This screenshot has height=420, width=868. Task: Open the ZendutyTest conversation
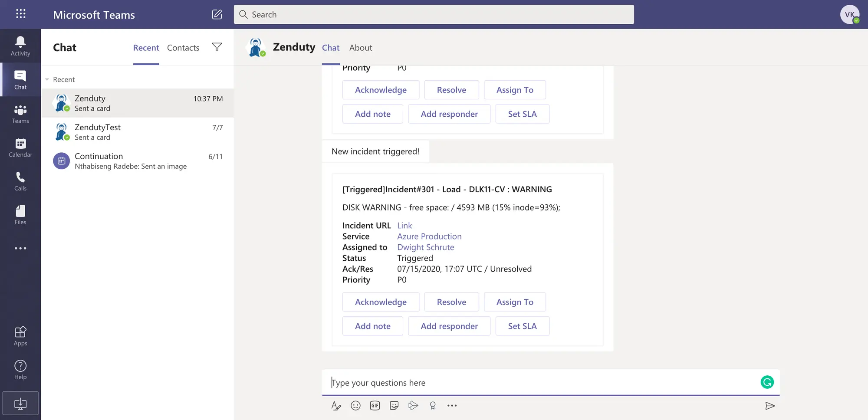138,132
